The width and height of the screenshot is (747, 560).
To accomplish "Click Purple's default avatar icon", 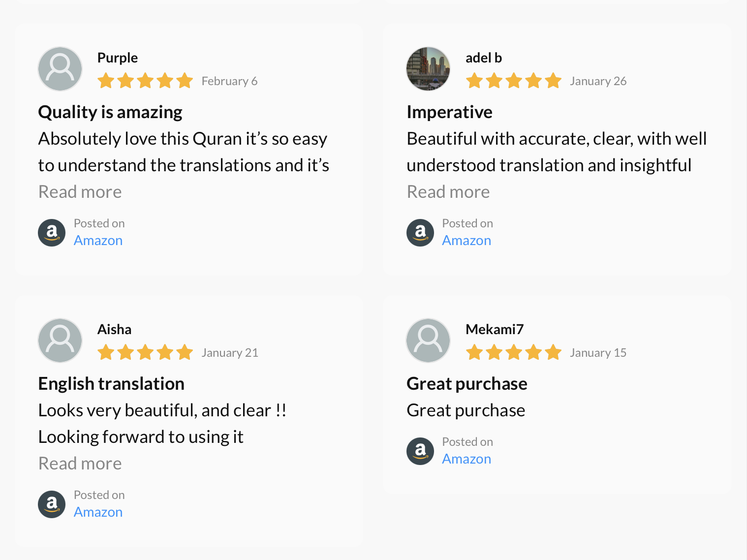I will click(60, 69).
